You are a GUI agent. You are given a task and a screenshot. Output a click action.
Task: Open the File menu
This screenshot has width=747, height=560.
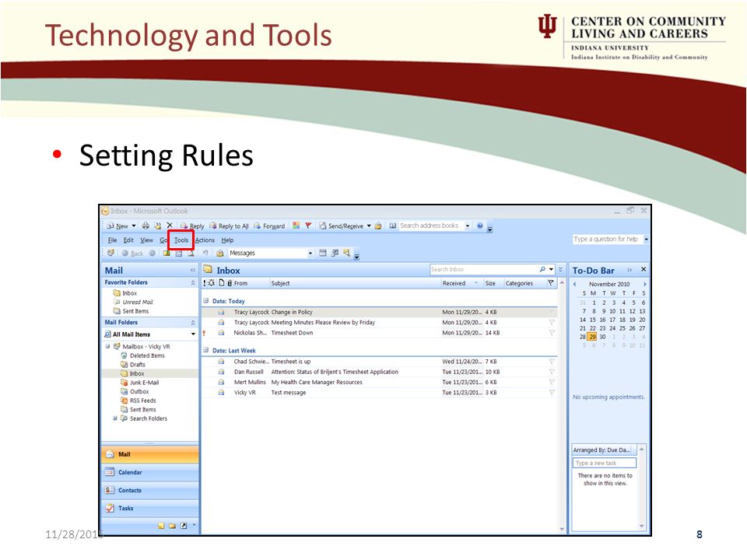pyautogui.click(x=112, y=240)
